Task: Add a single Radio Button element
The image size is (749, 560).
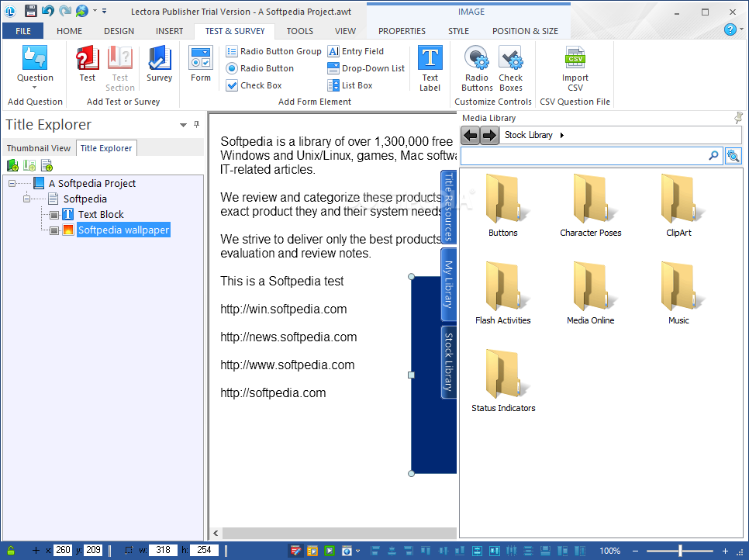Action: coord(260,68)
